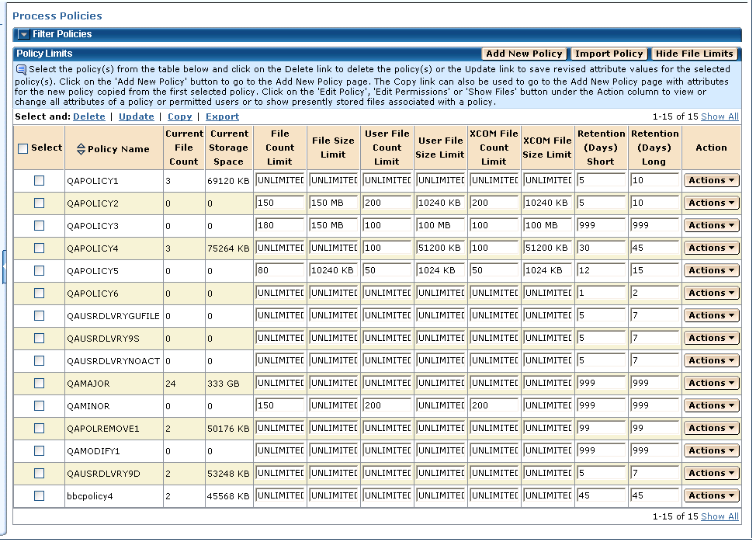Click top Show All link
This screenshot has height=542, width=756.
pos(720,116)
